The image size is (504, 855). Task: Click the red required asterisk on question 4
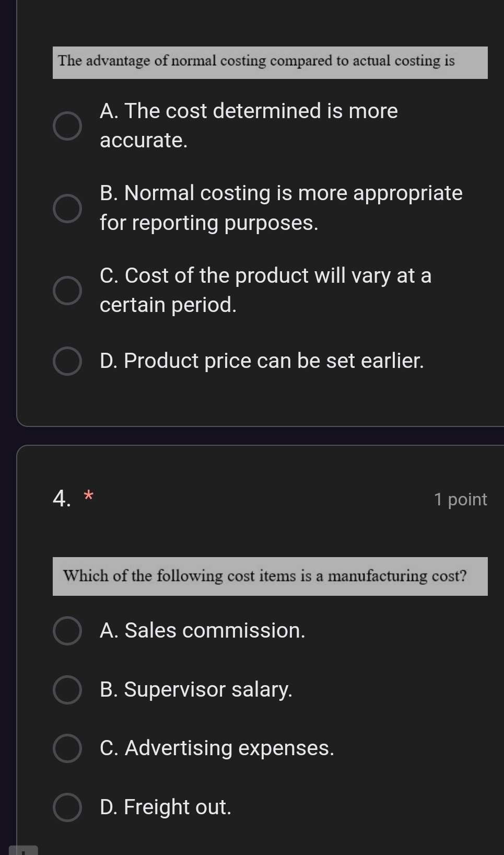(89, 494)
